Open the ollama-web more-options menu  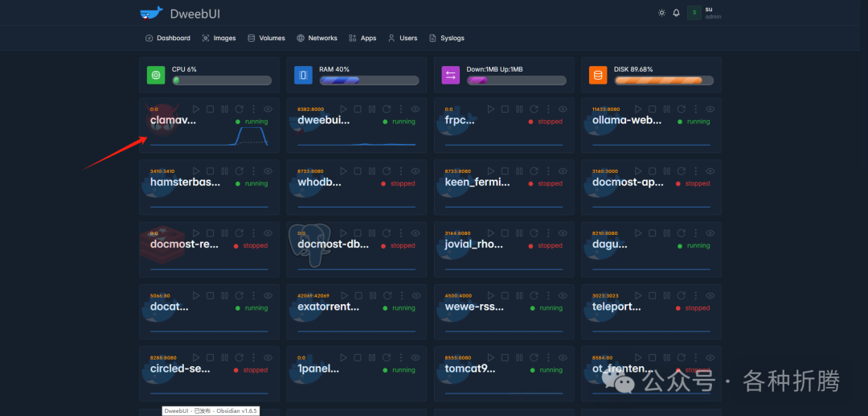pyautogui.click(x=695, y=109)
